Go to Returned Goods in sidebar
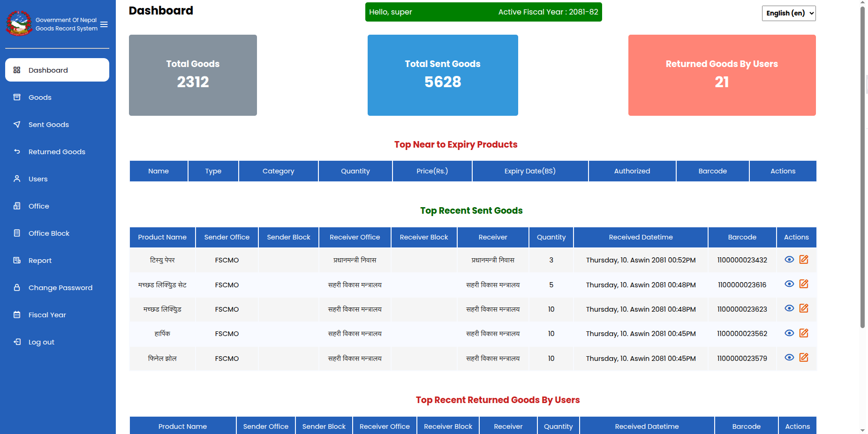This screenshot has height=434, width=868. 57,152
